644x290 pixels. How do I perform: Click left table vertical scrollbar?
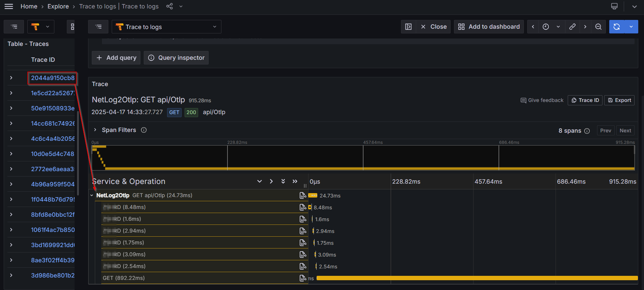point(78,153)
